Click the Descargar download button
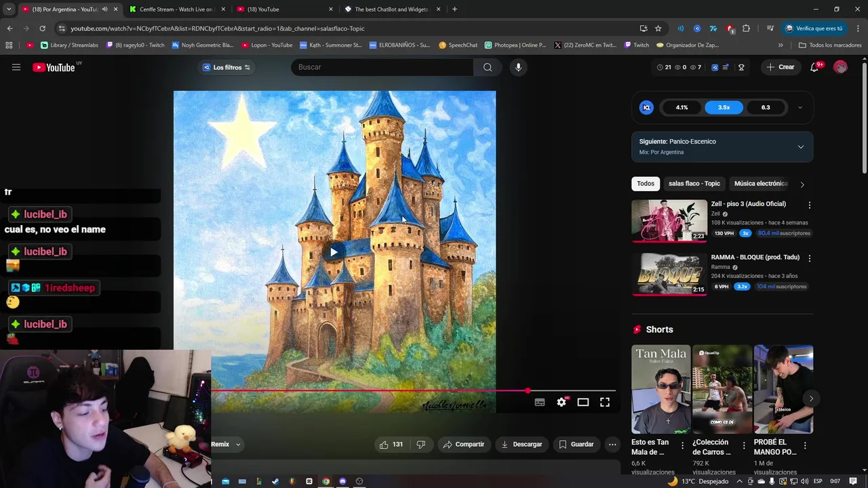Image resolution: width=868 pixels, height=488 pixels. pyautogui.click(x=521, y=445)
